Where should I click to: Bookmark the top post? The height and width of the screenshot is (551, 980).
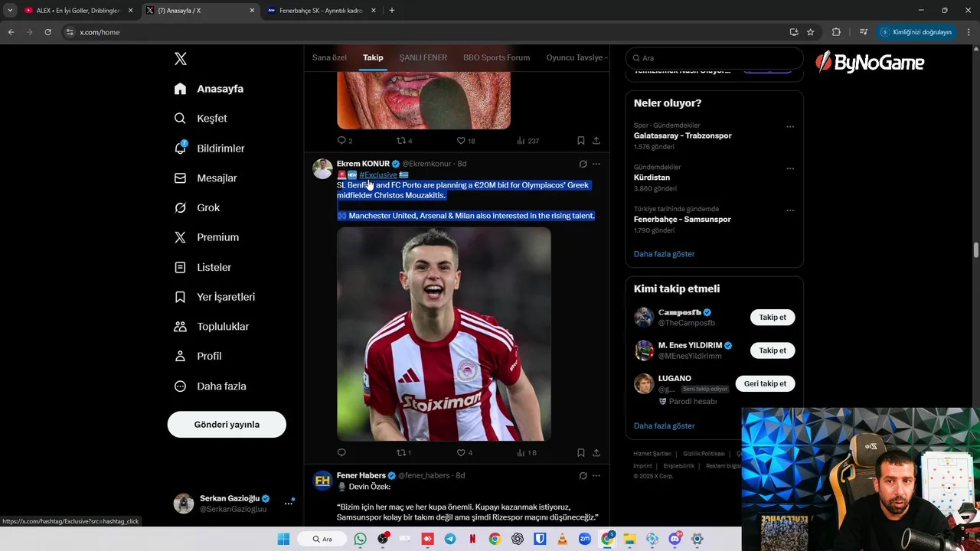click(x=581, y=141)
